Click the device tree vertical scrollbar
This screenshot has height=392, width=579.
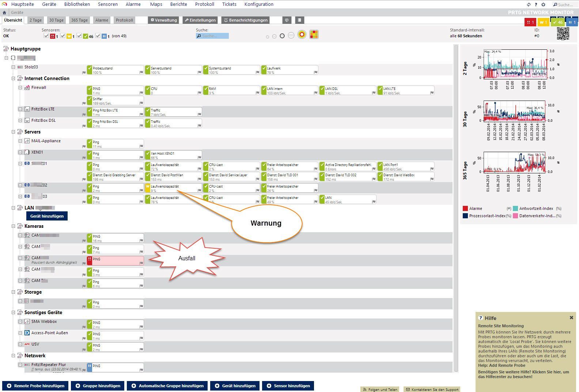[x=456, y=208]
